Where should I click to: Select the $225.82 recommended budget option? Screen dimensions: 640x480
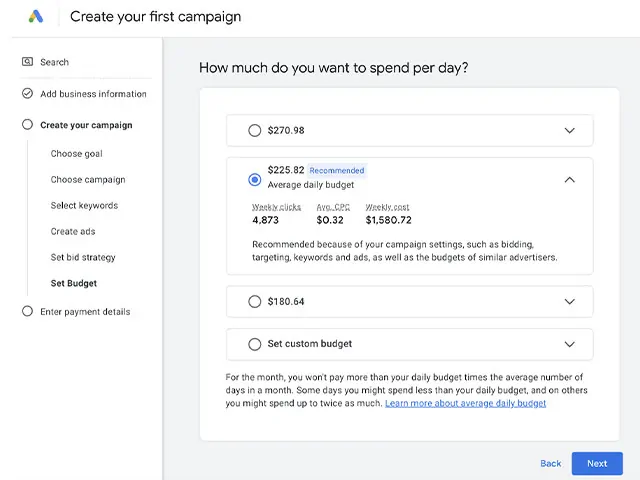pyautogui.click(x=254, y=180)
